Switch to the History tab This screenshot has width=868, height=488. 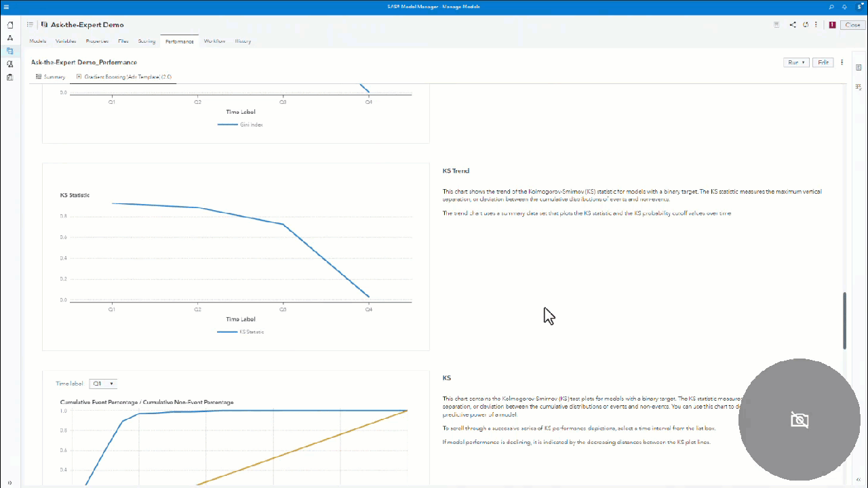click(x=243, y=41)
